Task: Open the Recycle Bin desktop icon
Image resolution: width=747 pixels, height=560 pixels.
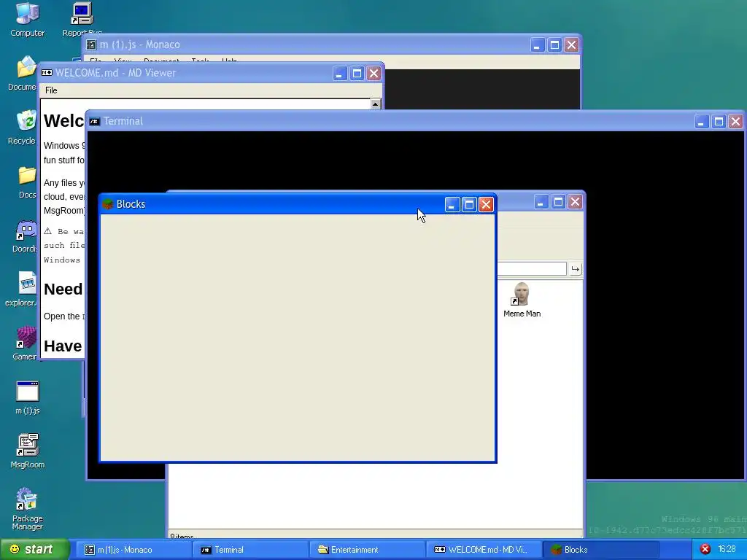Action: pos(23,127)
